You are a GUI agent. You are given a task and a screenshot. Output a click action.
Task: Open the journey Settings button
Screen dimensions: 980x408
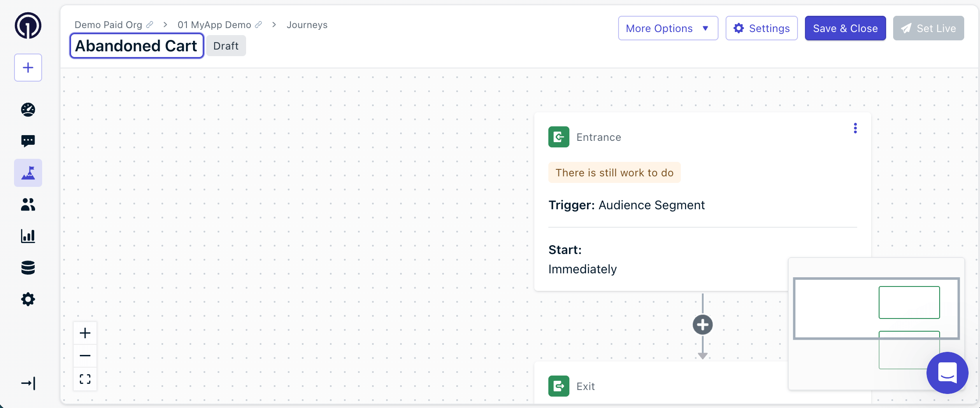click(761, 29)
